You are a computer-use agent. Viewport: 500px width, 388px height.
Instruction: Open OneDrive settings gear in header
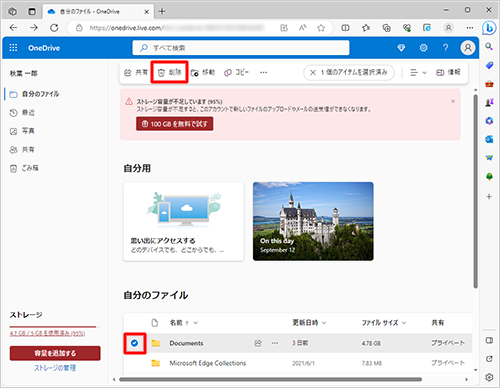(423, 48)
